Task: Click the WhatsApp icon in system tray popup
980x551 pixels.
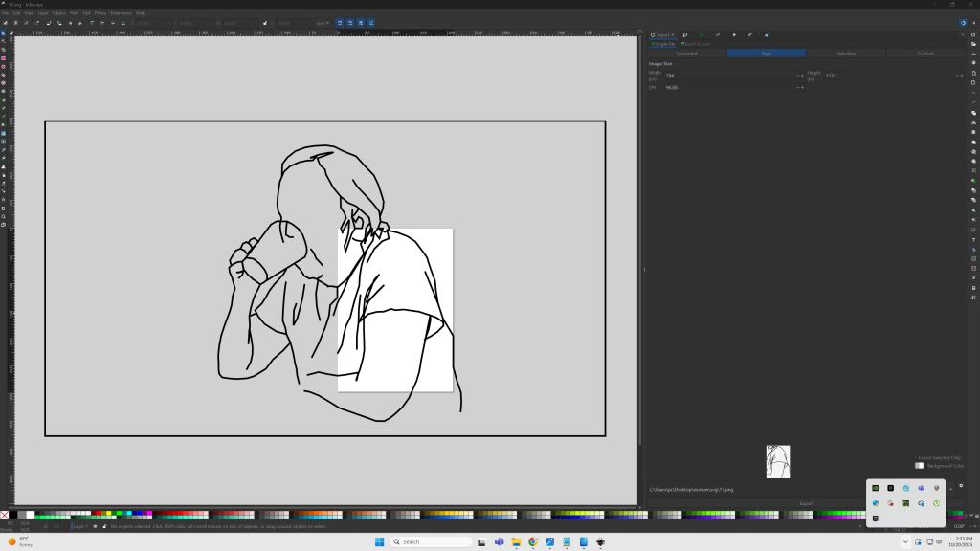Action: click(936, 503)
